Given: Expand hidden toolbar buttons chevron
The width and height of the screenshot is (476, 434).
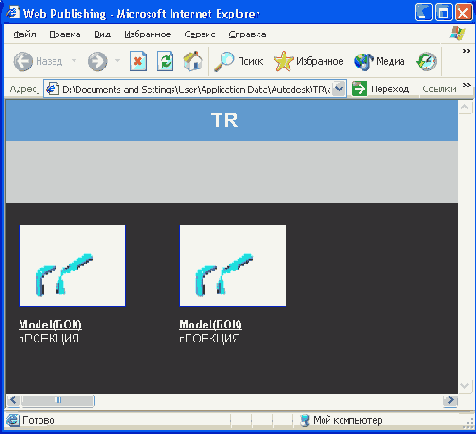Looking at the screenshot, I should coord(466,51).
